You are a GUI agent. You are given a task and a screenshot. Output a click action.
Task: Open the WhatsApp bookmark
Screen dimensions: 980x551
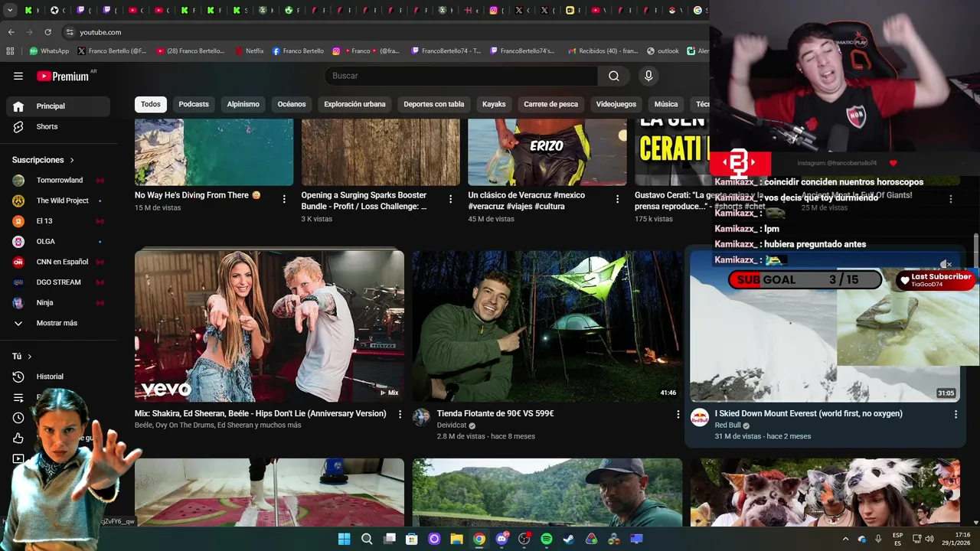[49, 51]
